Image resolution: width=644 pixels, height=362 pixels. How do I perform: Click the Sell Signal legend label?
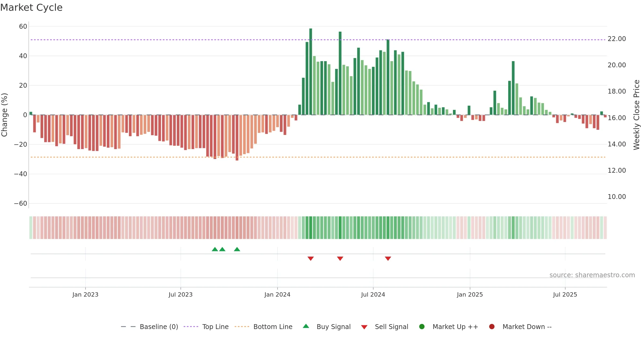point(391,327)
